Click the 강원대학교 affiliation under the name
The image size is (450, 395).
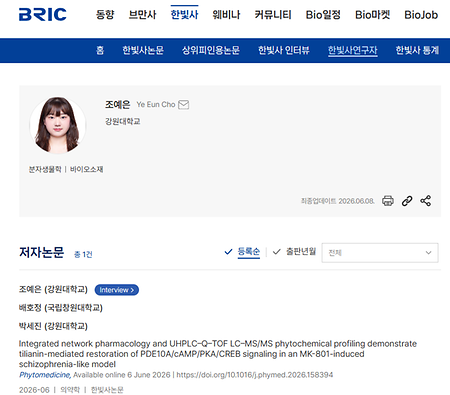(123, 121)
